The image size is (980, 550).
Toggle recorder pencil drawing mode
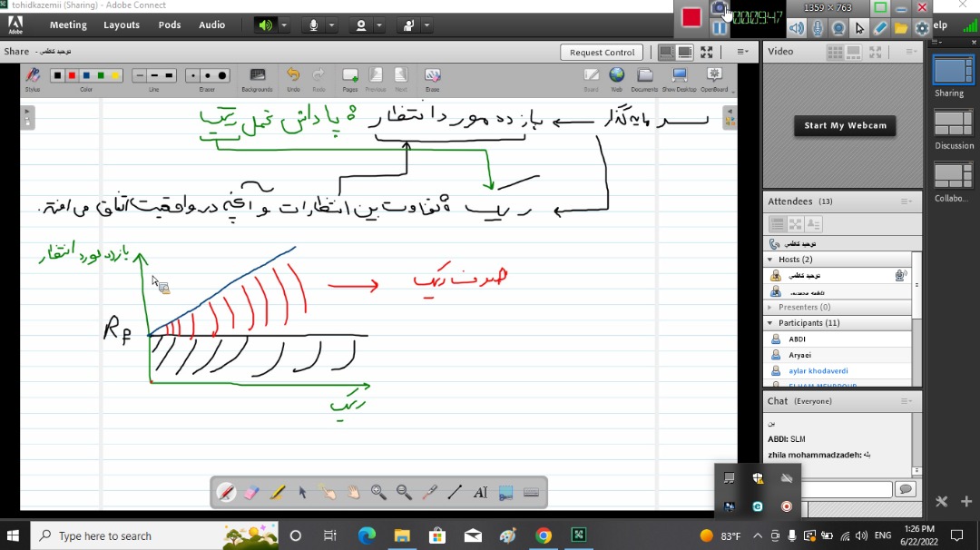pos(880,28)
